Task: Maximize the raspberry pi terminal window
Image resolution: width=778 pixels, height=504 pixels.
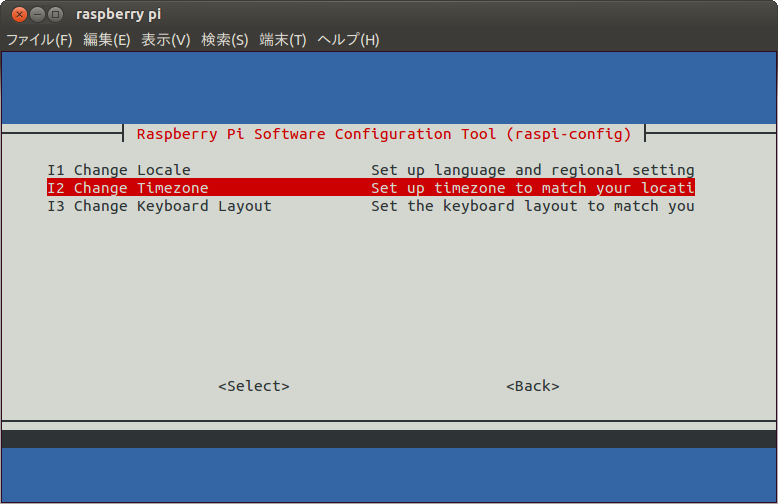Action: click(56, 14)
